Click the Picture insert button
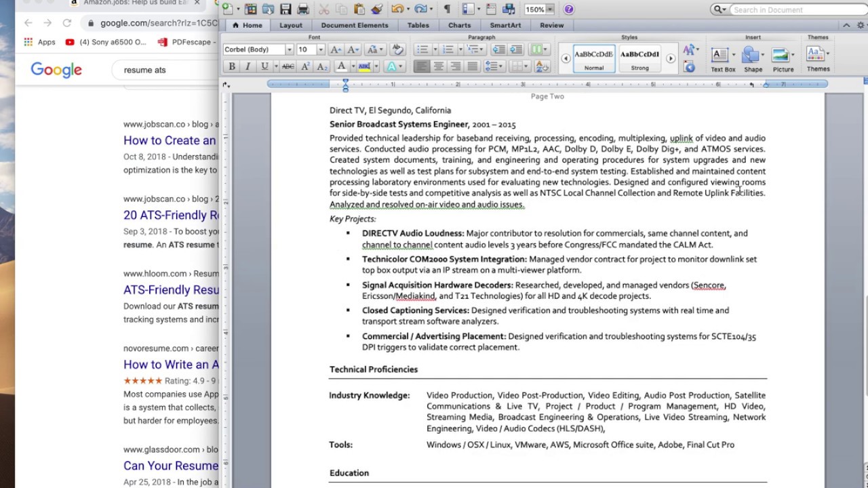The height and width of the screenshot is (488, 868). 783,60
